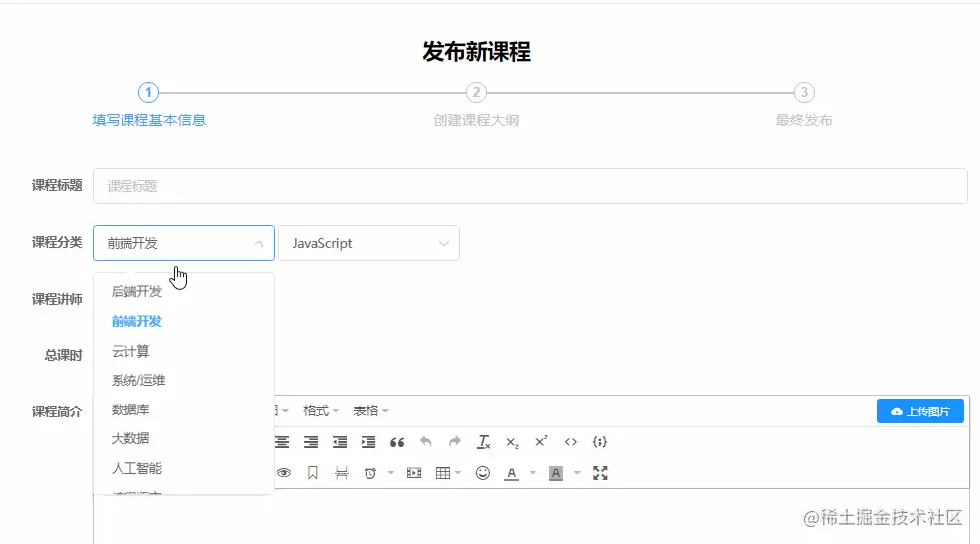Open the text color picker arrow
This screenshot has height=544, width=980.
(x=533, y=473)
